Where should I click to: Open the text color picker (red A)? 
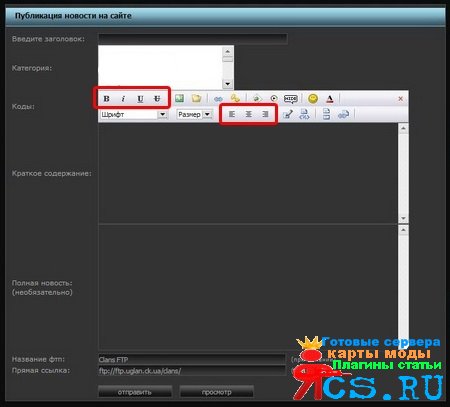[329, 99]
